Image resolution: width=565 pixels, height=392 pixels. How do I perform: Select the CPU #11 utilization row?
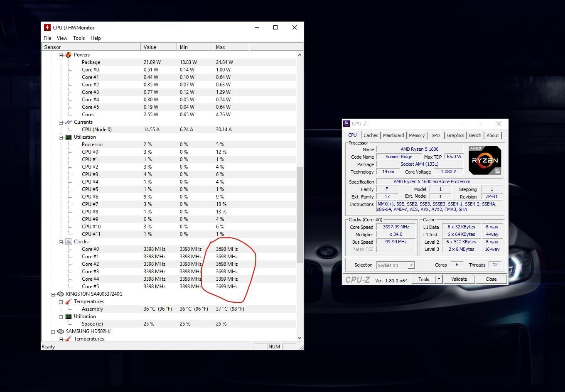click(x=188, y=234)
